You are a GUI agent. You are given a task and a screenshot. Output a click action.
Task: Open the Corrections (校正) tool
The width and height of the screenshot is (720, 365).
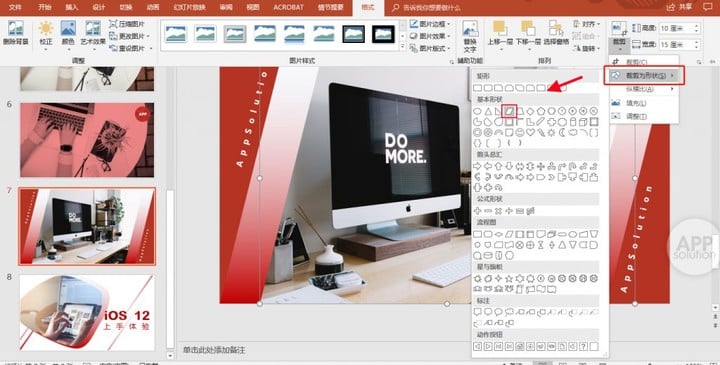[x=46, y=33]
